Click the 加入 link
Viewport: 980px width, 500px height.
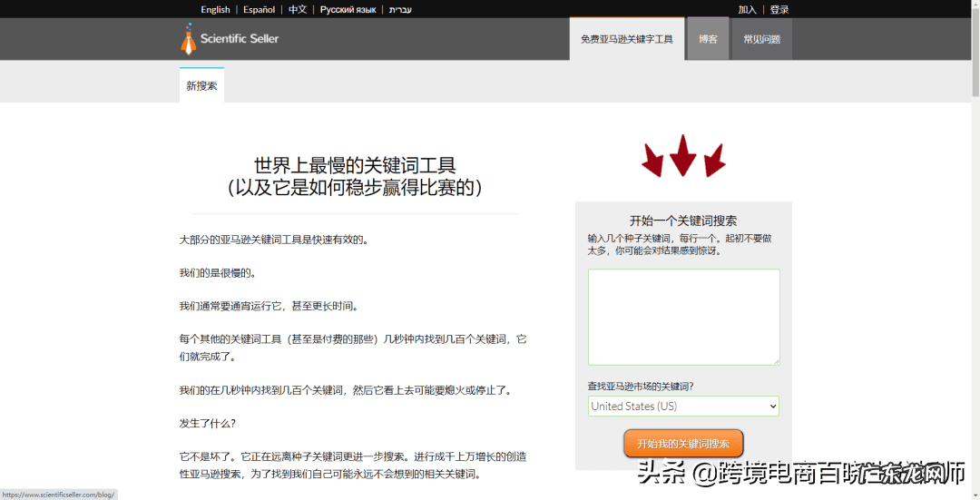pyautogui.click(x=747, y=9)
